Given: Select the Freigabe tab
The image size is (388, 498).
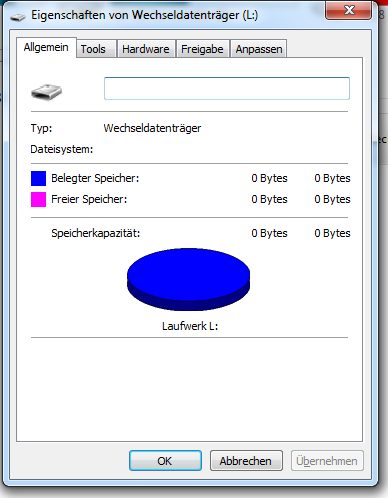Looking at the screenshot, I should coord(202,49).
